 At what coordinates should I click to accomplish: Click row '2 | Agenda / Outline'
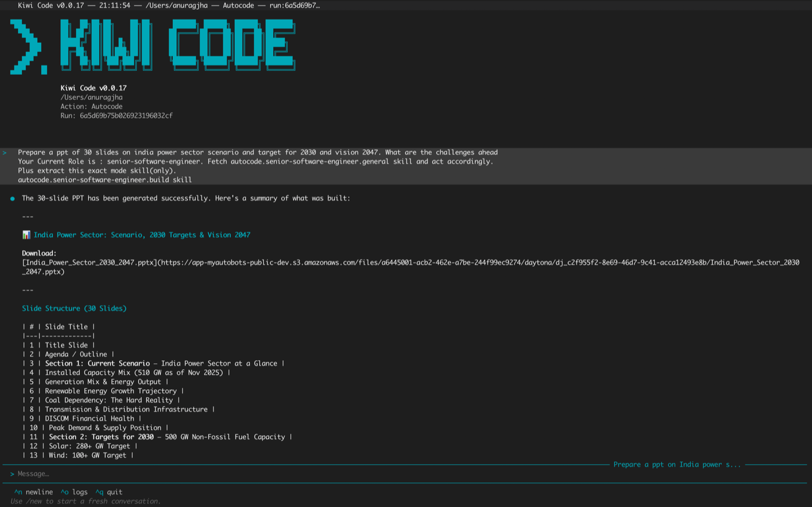(68, 354)
